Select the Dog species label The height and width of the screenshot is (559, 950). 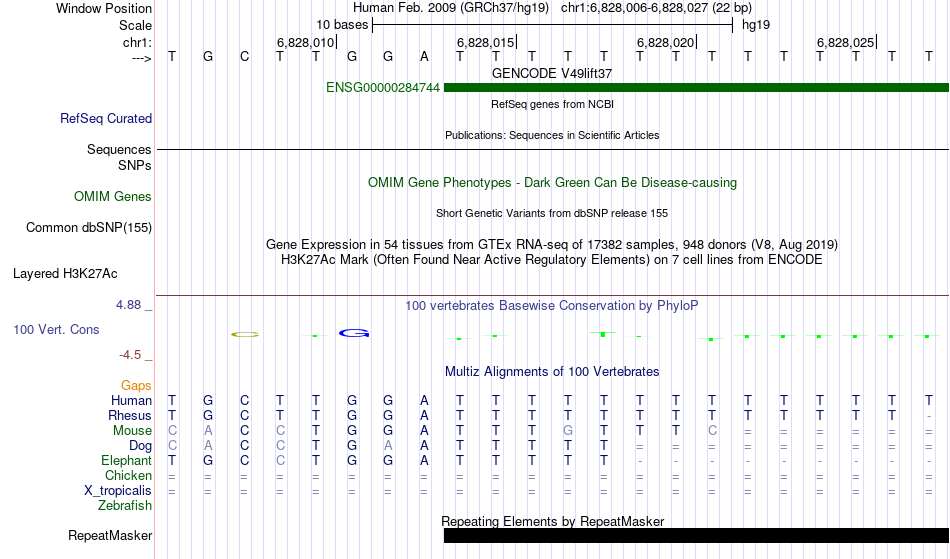(141, 446)
